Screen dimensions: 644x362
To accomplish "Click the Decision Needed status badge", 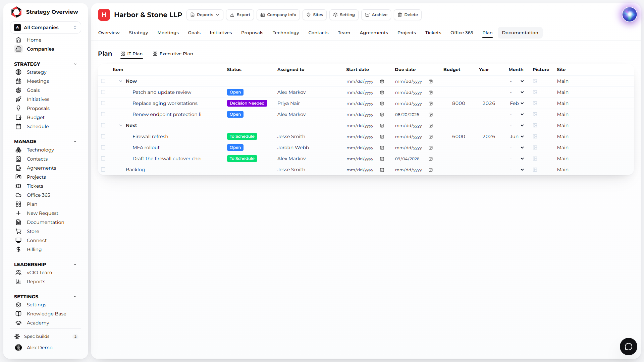I will (x=247, y=103).
